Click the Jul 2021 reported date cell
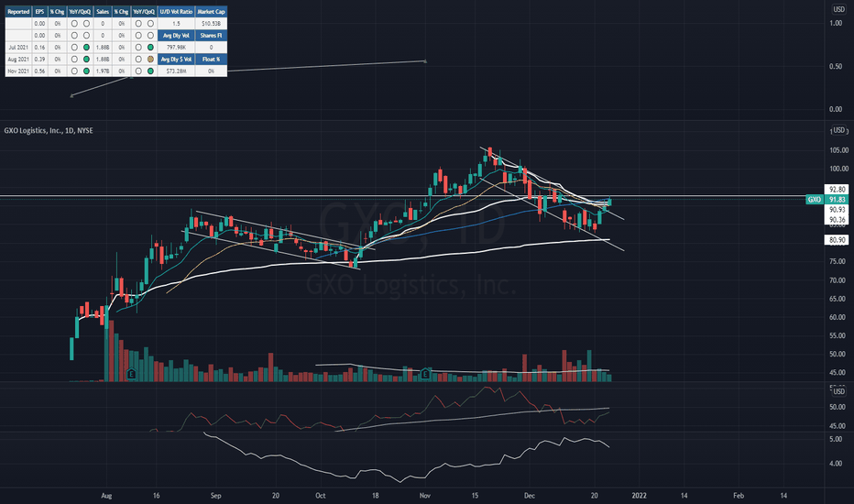This screenshot has width=854, height=504. tap(18, 48)
